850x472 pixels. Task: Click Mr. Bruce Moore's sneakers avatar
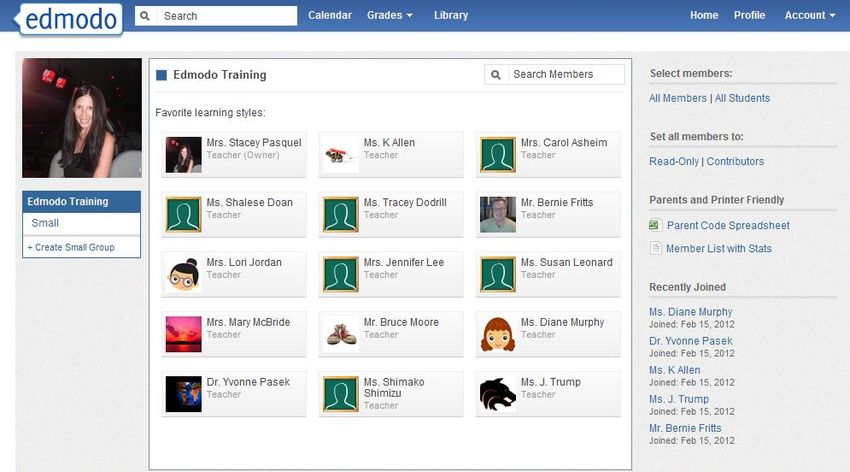pyautogui.click(x=340, y=334)
